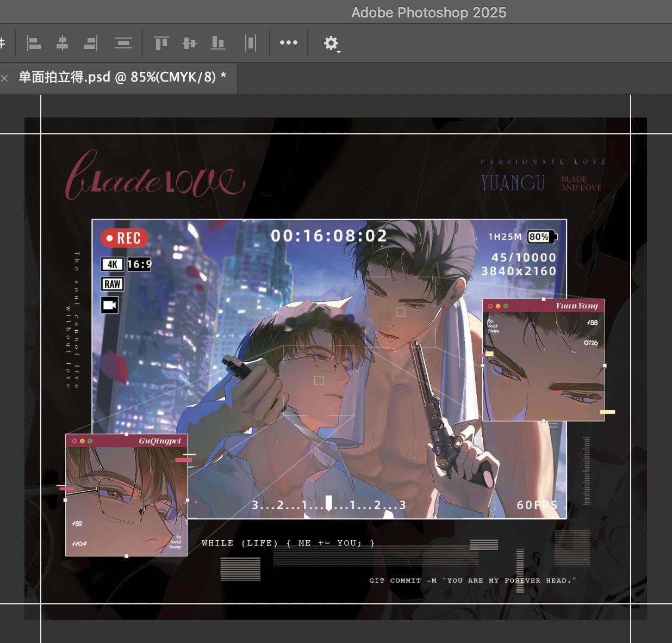Align vertical centers of layers

click(189, 43)
